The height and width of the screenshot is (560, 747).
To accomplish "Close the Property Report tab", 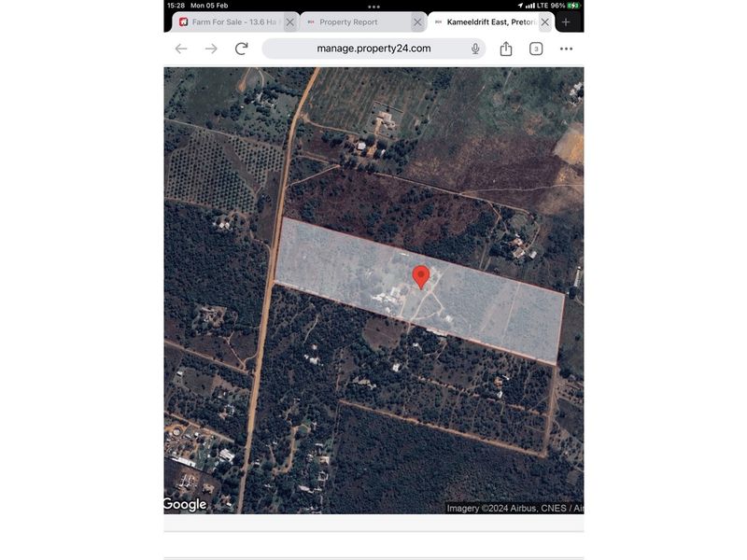I will [417, 21].
